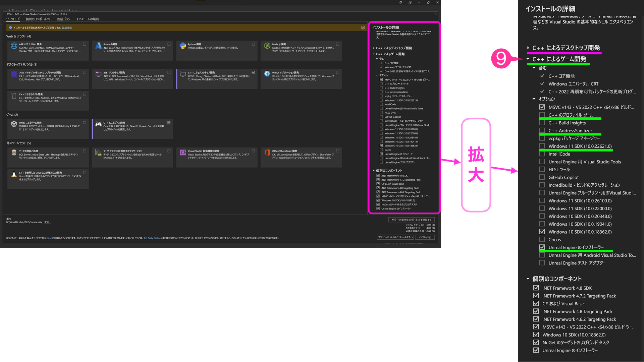644x362 pixels.
Task: Click the インストール(I) button
Action: tap(425, 237)
